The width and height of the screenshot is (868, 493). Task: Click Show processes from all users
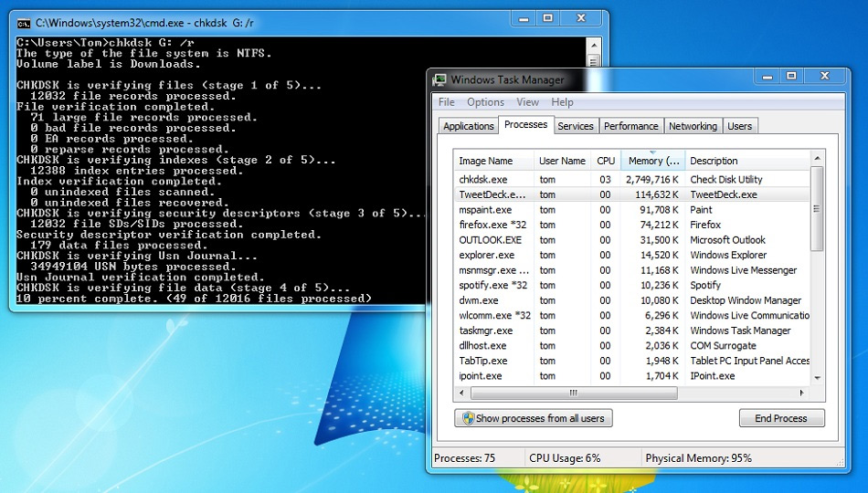pos(534,418)
